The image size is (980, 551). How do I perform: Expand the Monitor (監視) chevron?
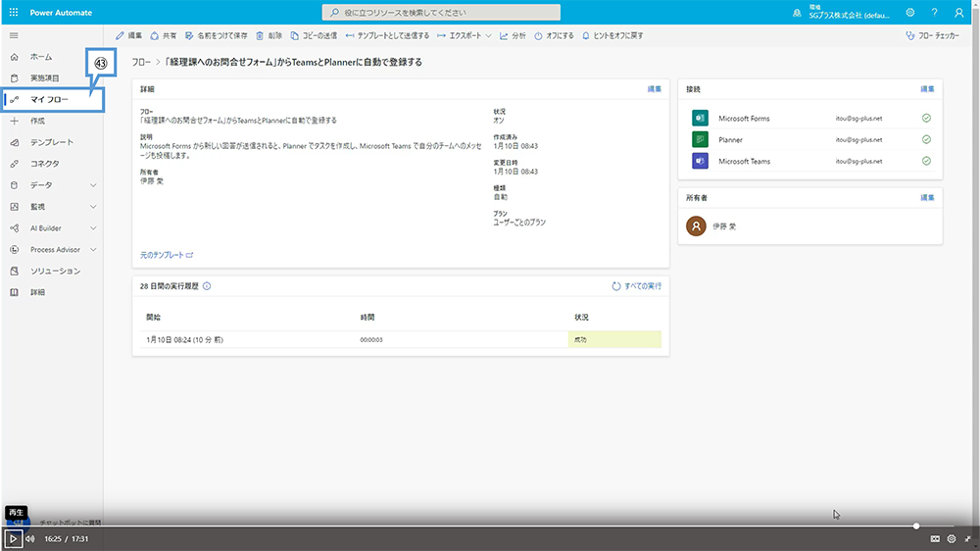click(93, 207)
